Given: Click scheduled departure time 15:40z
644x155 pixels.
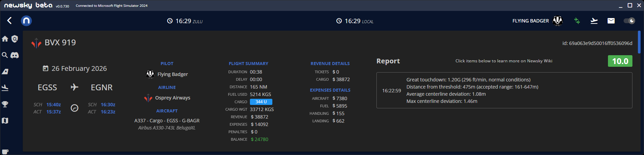Looking at the screenshot, I should pyautogui.click(x=54, y=105).
